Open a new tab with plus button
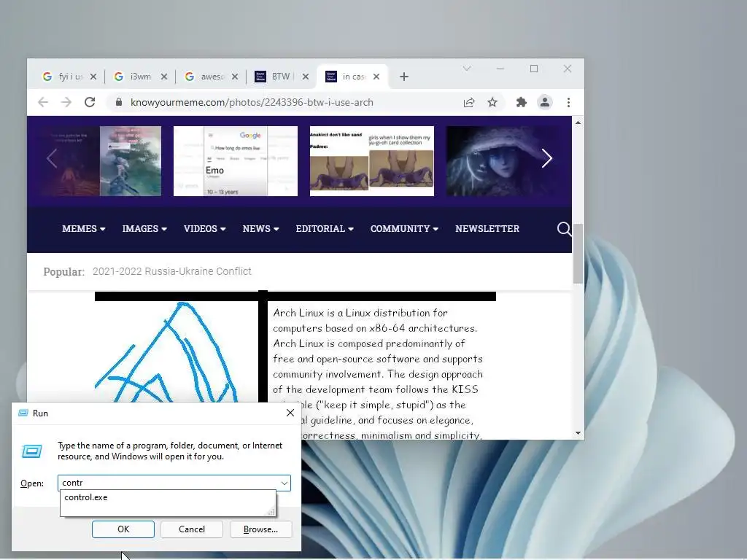The width and height of the screenshot is (747, 560). 404,77
